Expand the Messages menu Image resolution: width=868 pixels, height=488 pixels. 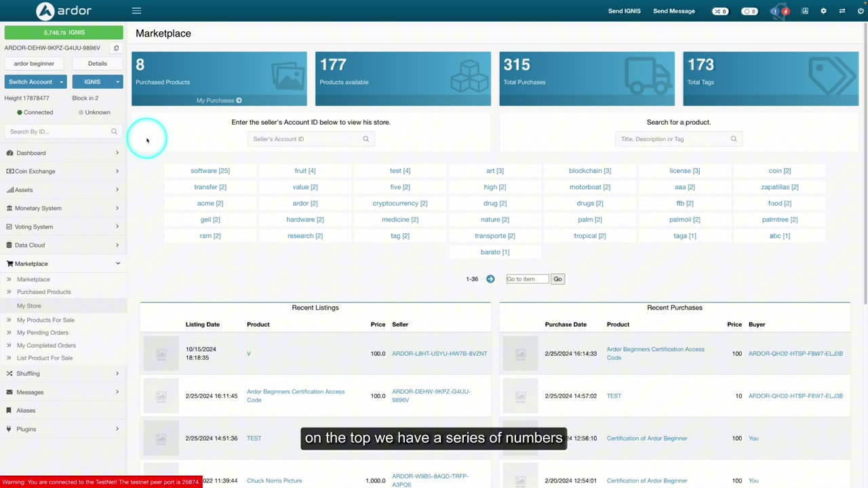[63, 392]
